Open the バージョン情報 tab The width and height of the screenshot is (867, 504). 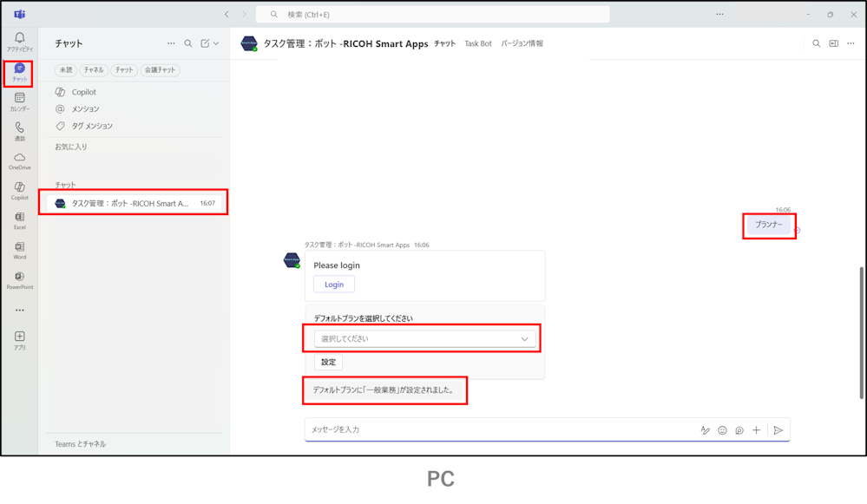click(522, 43)
